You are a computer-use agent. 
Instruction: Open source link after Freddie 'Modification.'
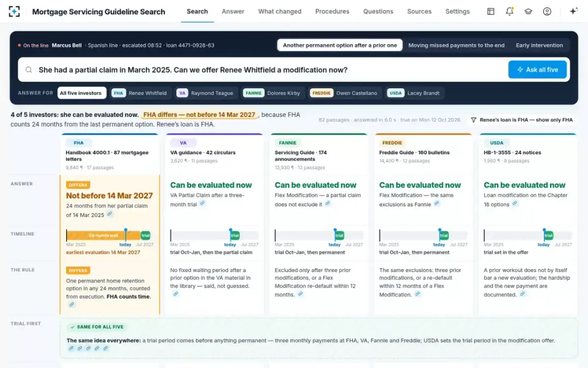point(417,294)
